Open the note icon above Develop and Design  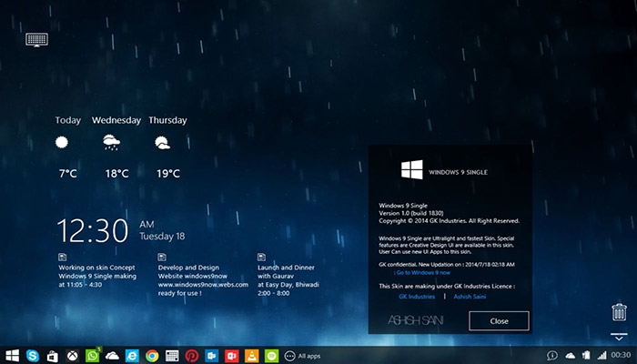pyautogui.click(x=162, y=257)
